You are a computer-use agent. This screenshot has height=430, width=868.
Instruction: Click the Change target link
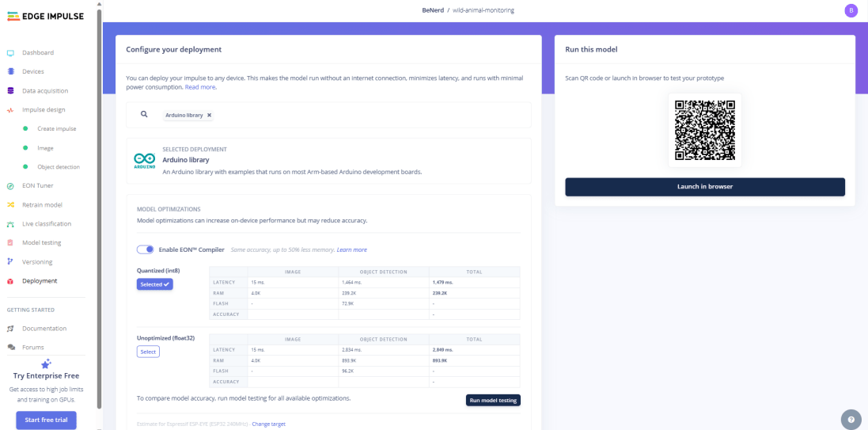(x=268, y=424)
